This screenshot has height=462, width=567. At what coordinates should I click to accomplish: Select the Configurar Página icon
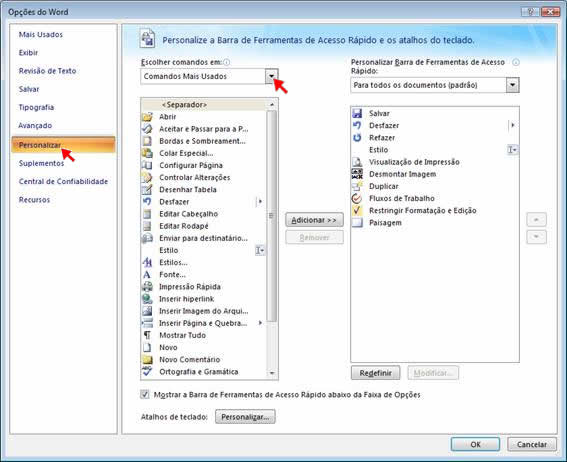pyautogui.click(x=147, y=165)
